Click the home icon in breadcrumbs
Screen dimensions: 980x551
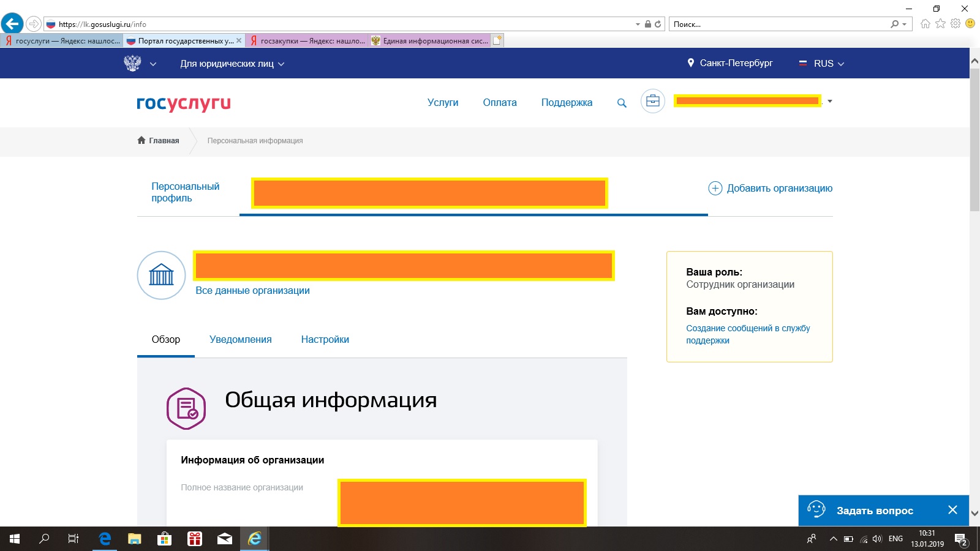[141, 140]
